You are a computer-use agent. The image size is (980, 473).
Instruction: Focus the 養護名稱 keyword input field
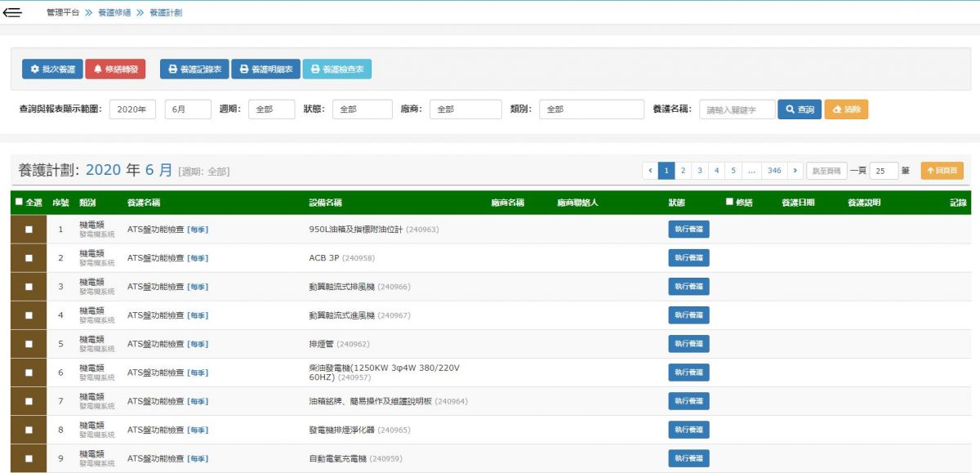[x=737, y=109]
